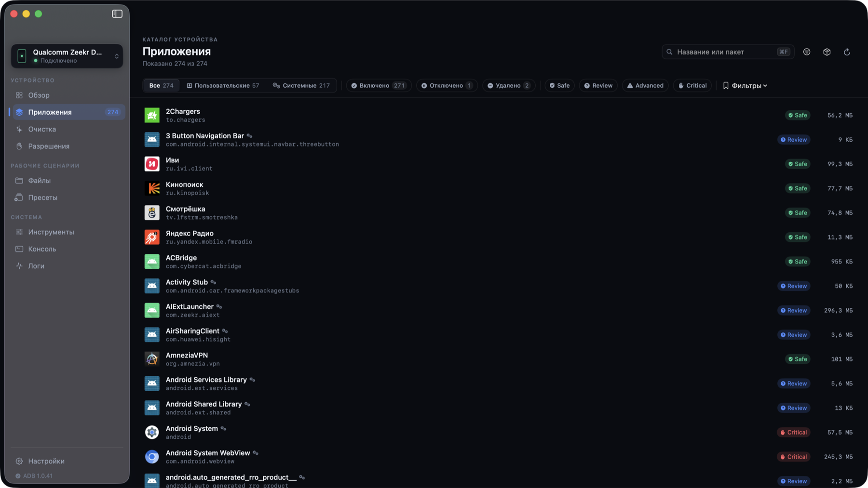This screenshot has height=488, width=868.
Task: Toggle the Отключено status filter
Action: (x=447, y=86)
